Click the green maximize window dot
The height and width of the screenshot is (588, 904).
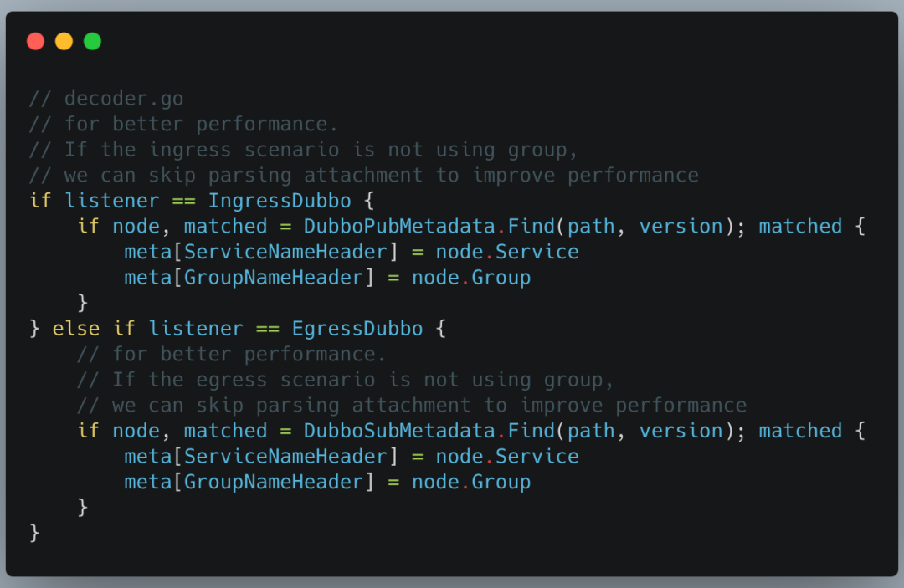92,41
